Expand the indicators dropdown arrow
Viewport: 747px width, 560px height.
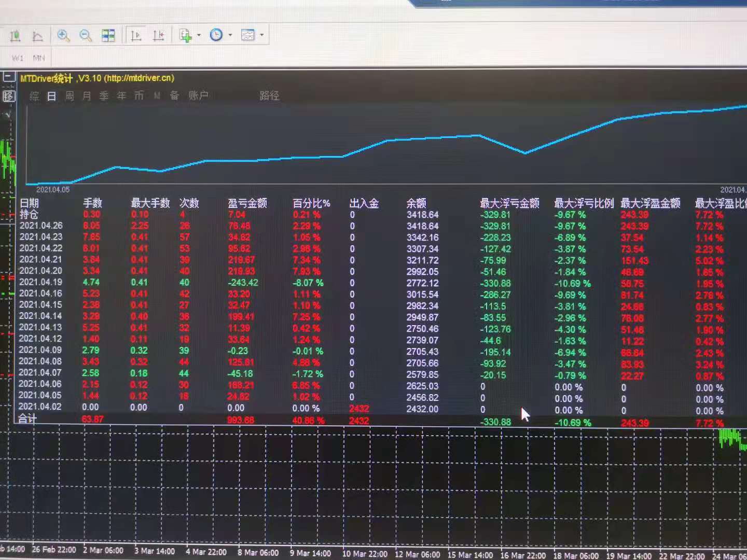tap(199, 35)
